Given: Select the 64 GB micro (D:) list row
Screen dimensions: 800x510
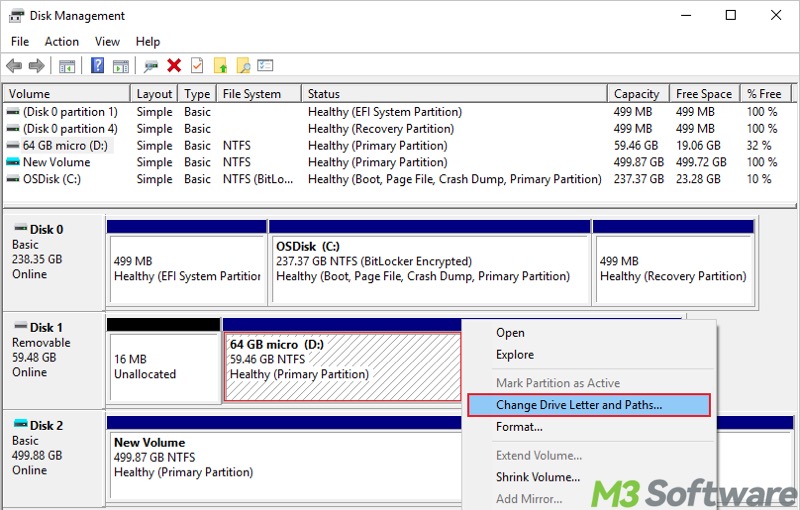Looking at the screenshot, I should (x=398, y=145).
